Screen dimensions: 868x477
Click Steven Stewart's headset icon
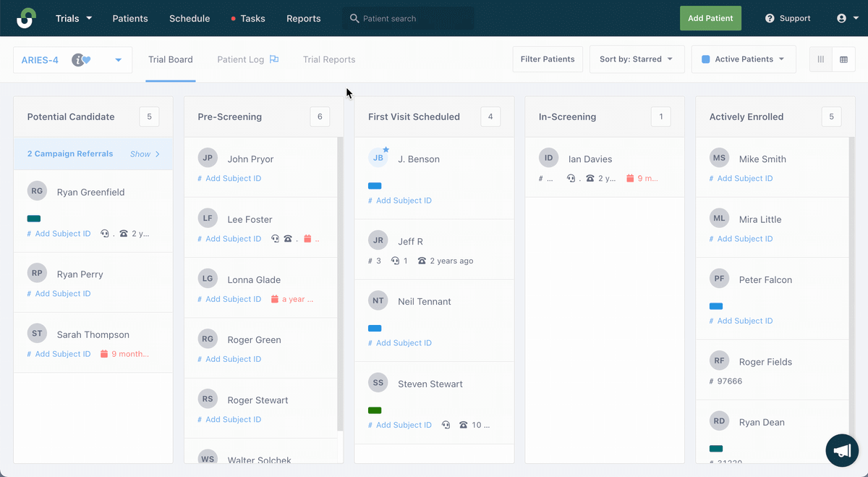(x=446, y=425)
